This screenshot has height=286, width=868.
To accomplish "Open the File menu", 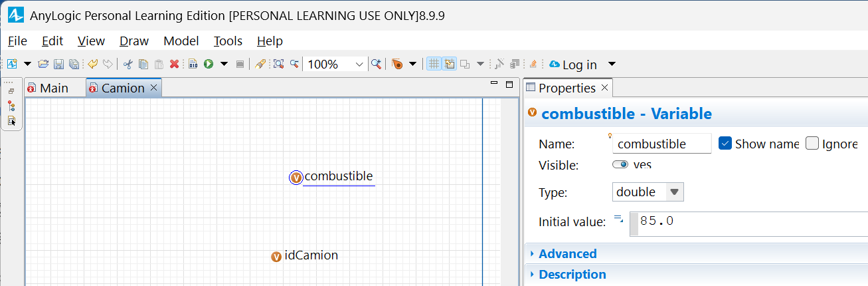I will (x=17, y=41).
